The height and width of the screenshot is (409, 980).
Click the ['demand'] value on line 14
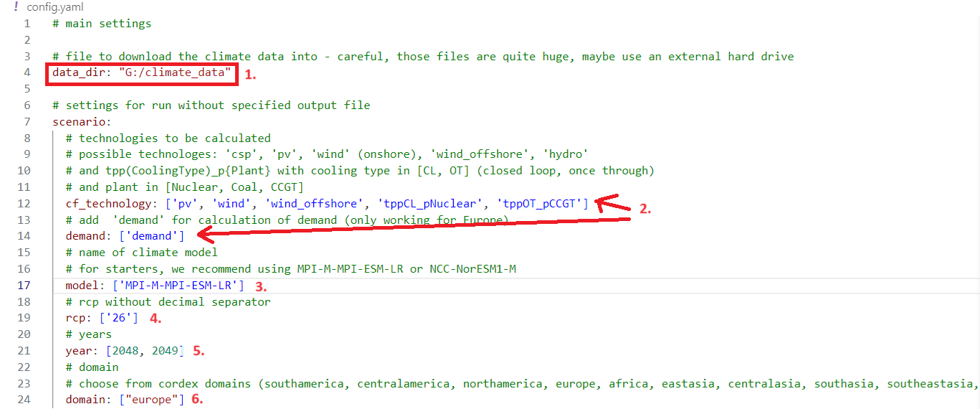point(152,236)
